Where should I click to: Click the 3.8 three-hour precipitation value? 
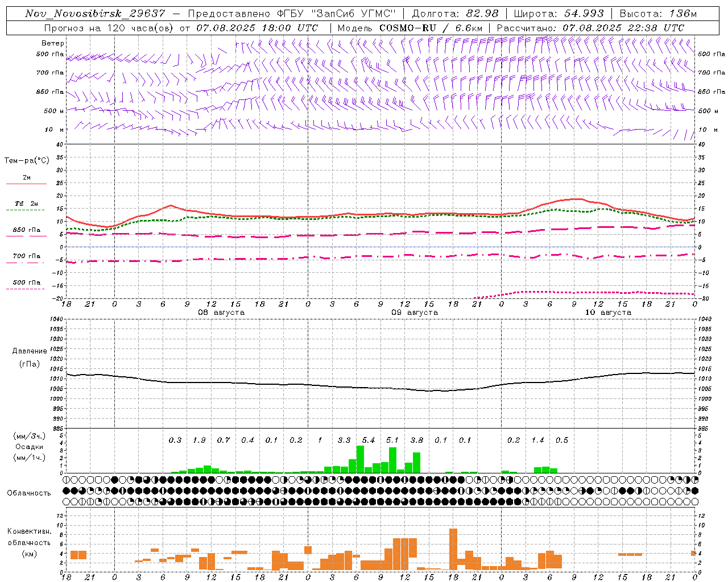coord(417,440)
